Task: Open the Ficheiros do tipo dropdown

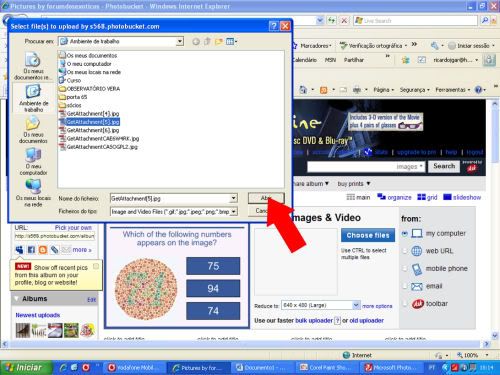Action: tap(234, 212)
